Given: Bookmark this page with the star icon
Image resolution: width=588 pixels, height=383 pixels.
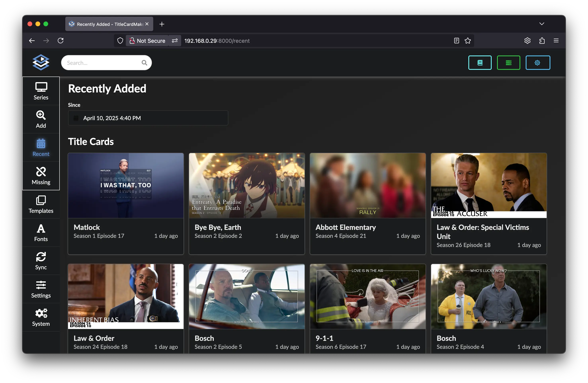Looking at the screenshot, I should (x=467, y=41).
